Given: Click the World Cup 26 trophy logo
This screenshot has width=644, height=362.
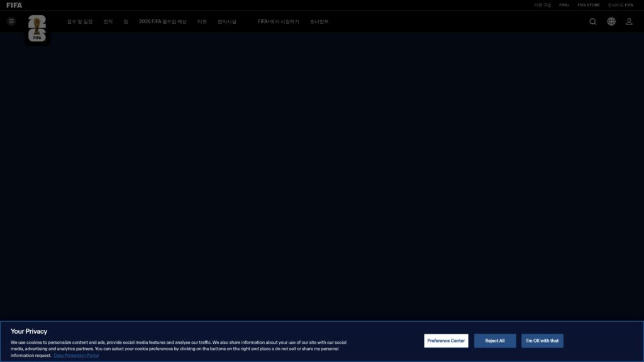Looking at the screenshot, I should (37, 29).
